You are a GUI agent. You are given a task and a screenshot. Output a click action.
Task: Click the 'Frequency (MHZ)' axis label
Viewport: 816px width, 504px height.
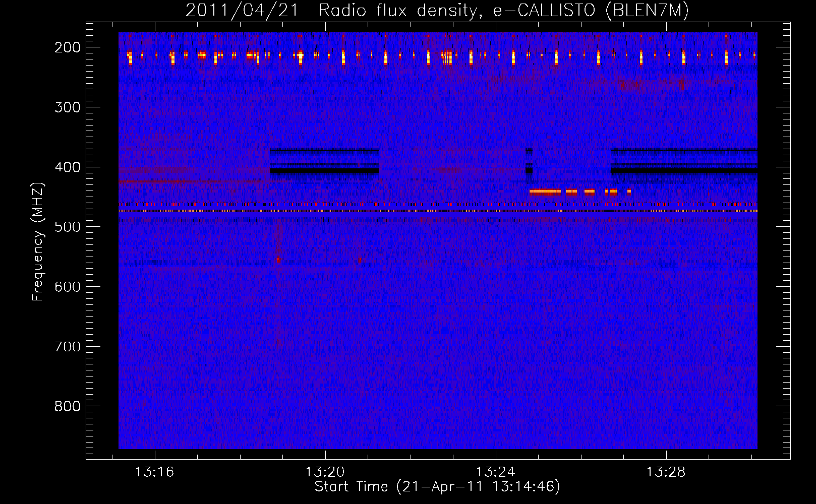pos(38,242)
